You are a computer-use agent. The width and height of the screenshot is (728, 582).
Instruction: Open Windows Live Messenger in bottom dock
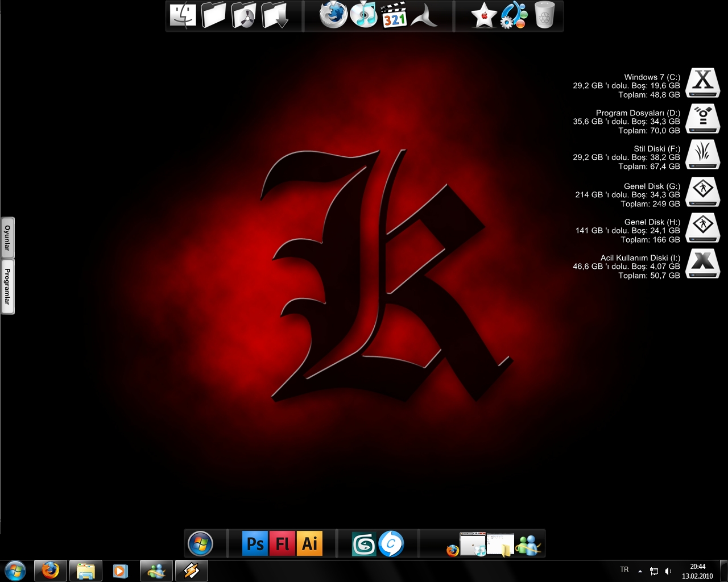[528, 546]
